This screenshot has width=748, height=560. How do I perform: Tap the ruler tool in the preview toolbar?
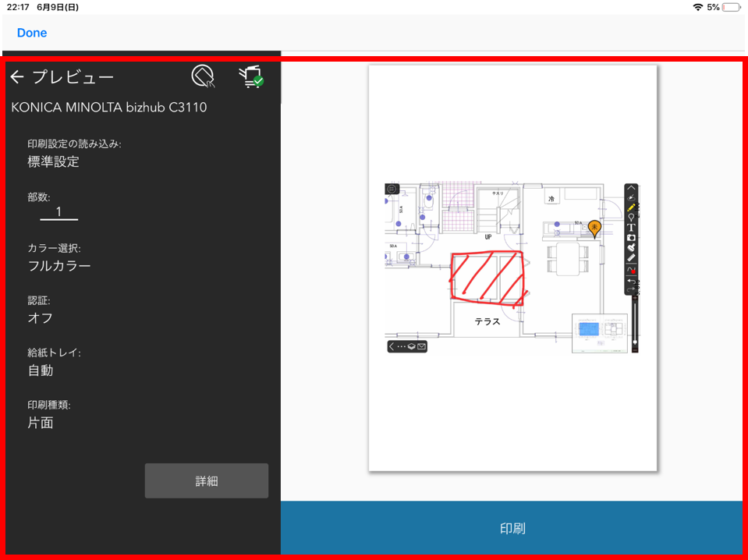[631, 257]
